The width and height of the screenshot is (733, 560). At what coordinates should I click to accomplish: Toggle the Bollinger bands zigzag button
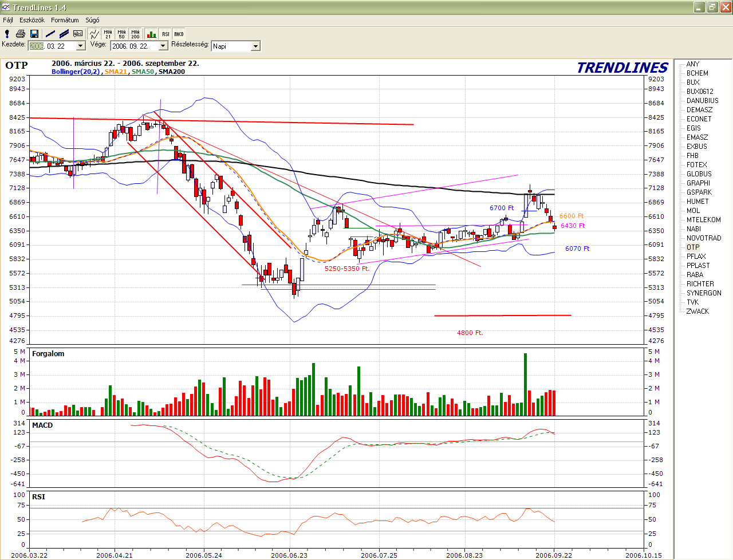94,34
